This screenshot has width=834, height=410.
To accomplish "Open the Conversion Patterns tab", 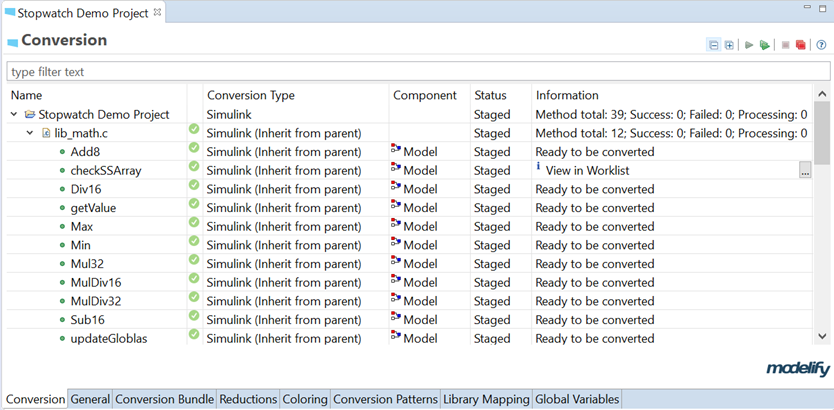I will pyautogui.click(x=386, y=399).
